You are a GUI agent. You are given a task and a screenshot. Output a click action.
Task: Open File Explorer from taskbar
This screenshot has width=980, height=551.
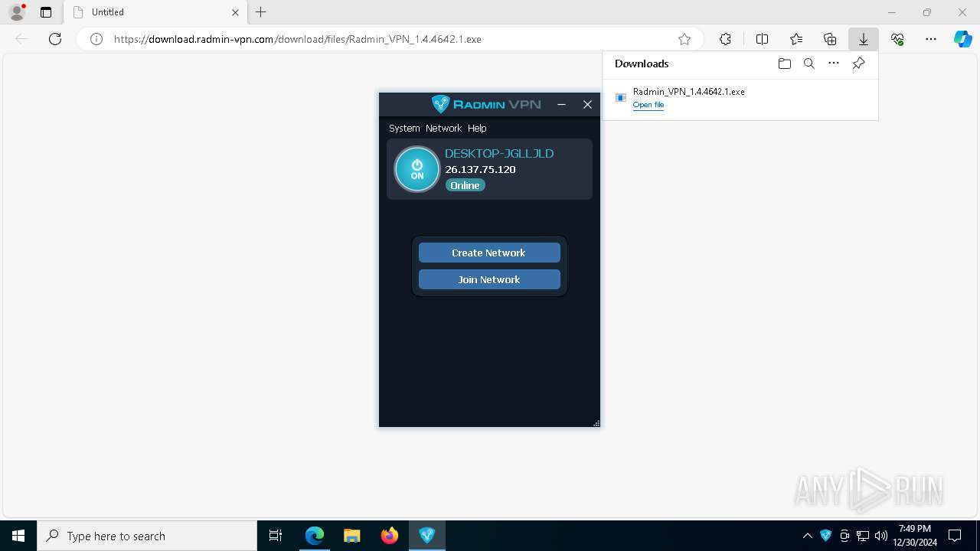coord(352,536)
